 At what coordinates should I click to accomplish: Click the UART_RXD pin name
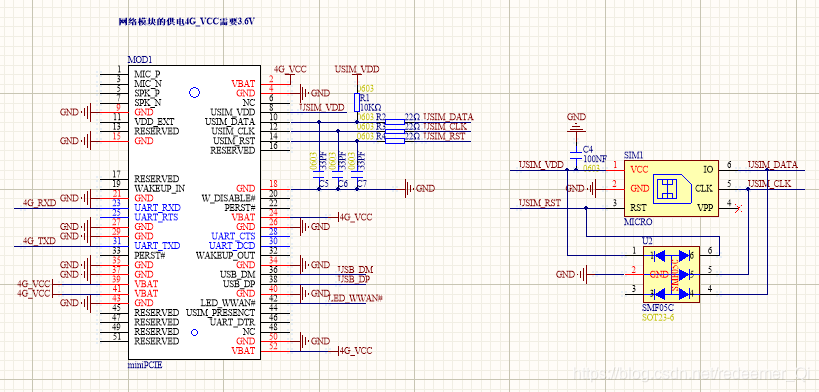(157, 207)
